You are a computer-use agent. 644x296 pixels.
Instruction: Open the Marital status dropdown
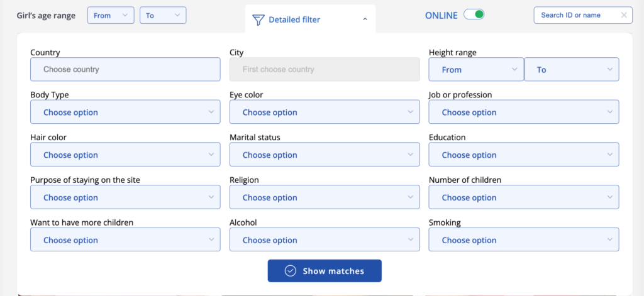click(325, 155)
